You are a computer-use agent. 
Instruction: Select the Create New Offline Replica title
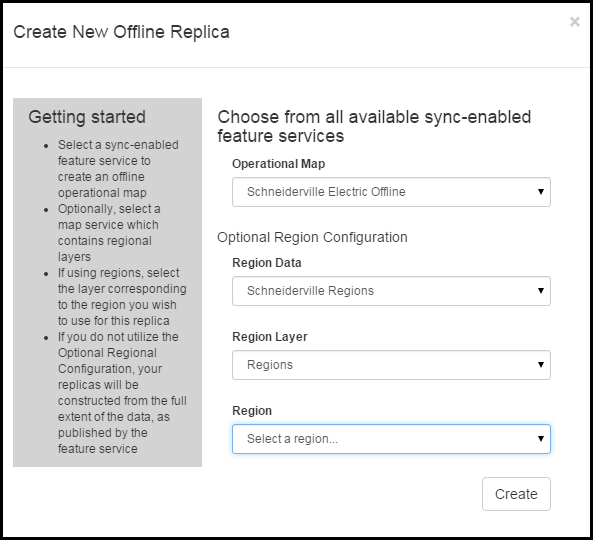click(x=121, y=32)
